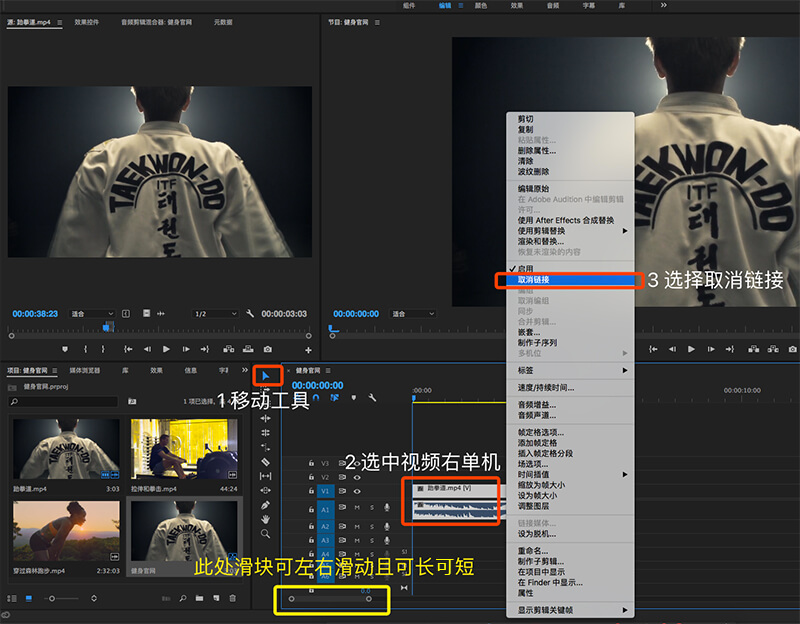Toggle V2 track output eye

tap(357, 478)
